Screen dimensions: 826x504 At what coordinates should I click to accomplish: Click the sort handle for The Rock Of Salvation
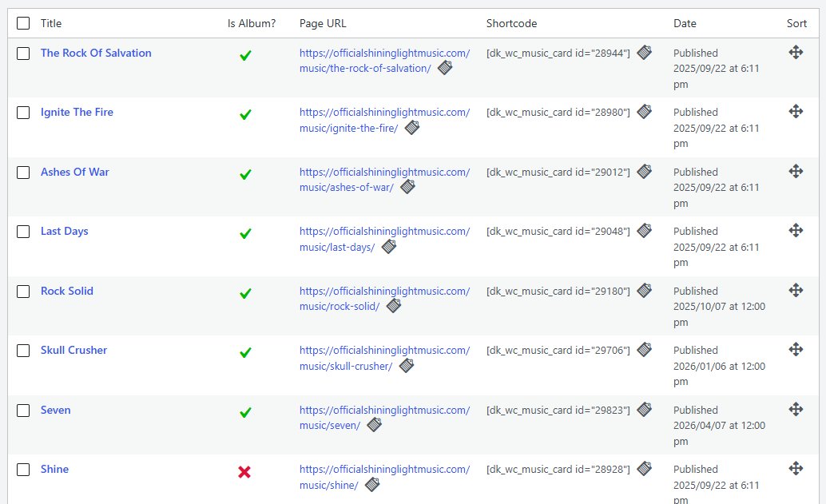(796, 52)
